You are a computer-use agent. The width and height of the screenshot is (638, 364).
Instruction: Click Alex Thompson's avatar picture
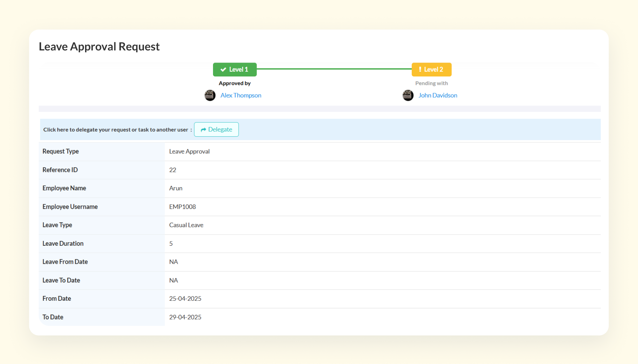click(x=210, y=96)
